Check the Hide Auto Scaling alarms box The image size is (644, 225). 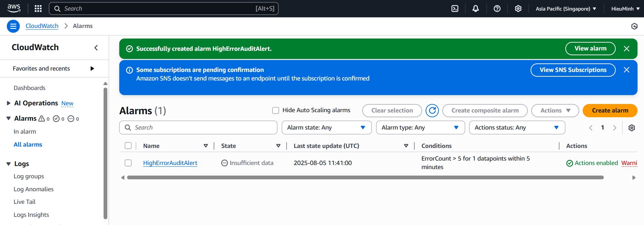pyautogui.click(x=276, y=110)
